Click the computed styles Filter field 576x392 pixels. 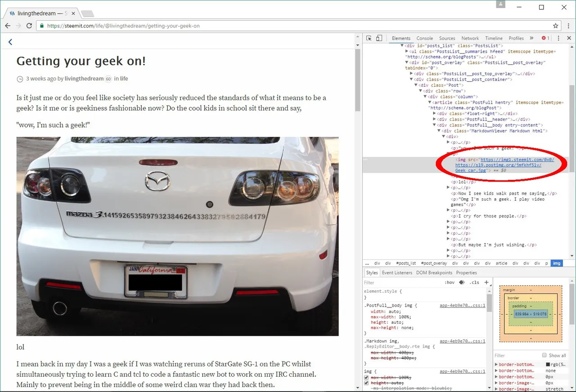click(517, 355)
